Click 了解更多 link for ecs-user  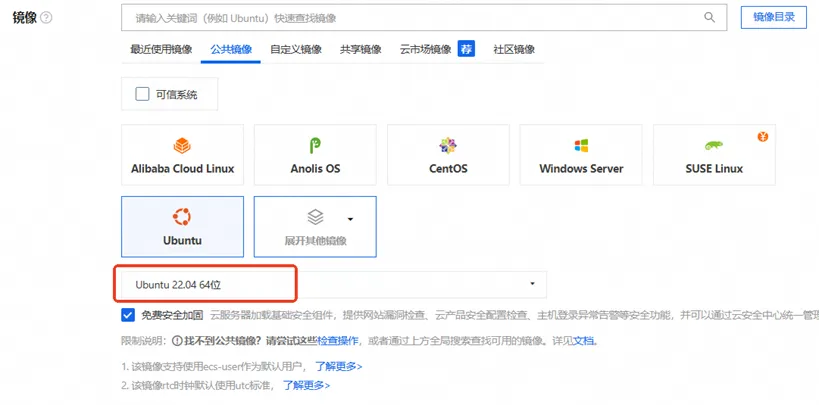click(338, 366)
